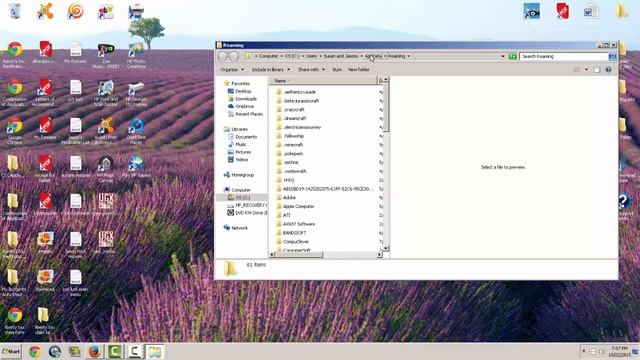
Task: Open the Google Chrome desktop shortcut
Action: pos(15,131)
